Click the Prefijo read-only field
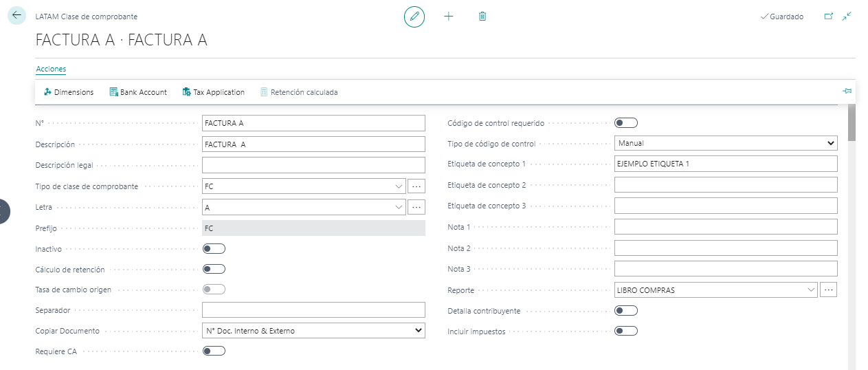 coord(313,228)
